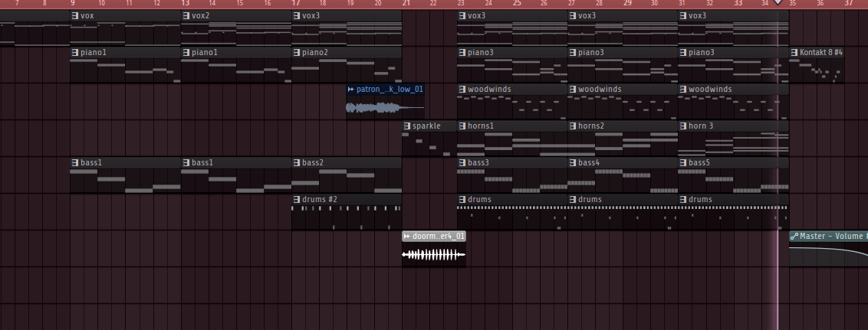
Task: Click the patron_..k_low_01 audio waveform
Action: pos(385,108)
